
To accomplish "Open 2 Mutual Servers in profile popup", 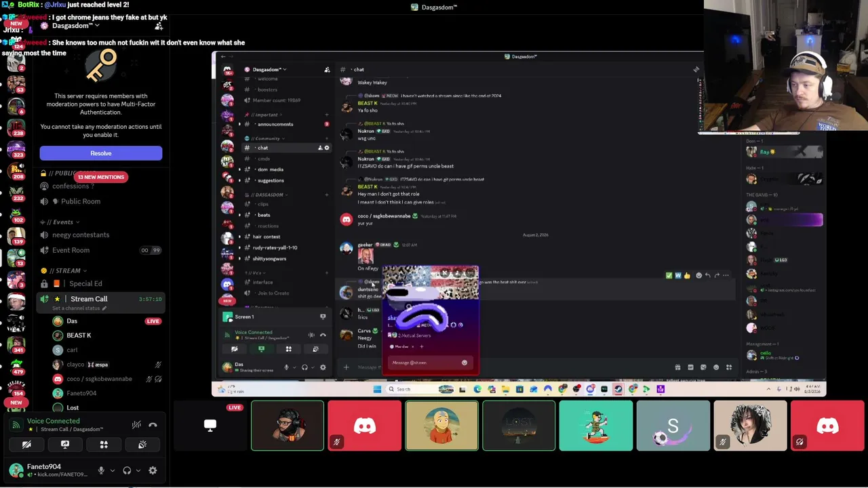I will [x=411, y=335].
